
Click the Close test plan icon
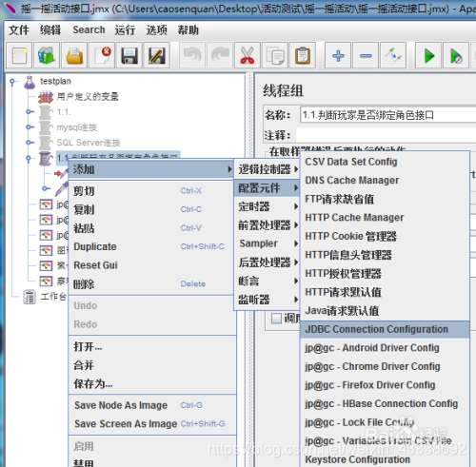[102, 56]
